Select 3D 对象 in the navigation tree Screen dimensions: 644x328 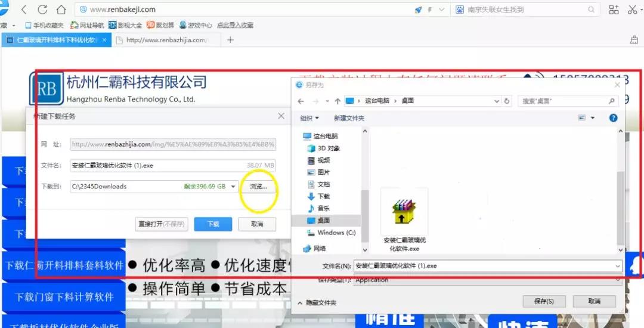[x=323, y=148]
